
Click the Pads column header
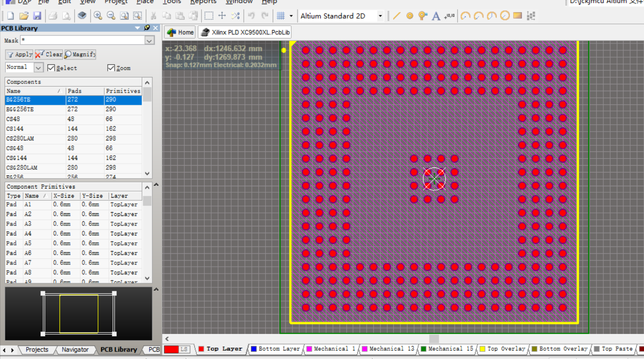point(85,91)
